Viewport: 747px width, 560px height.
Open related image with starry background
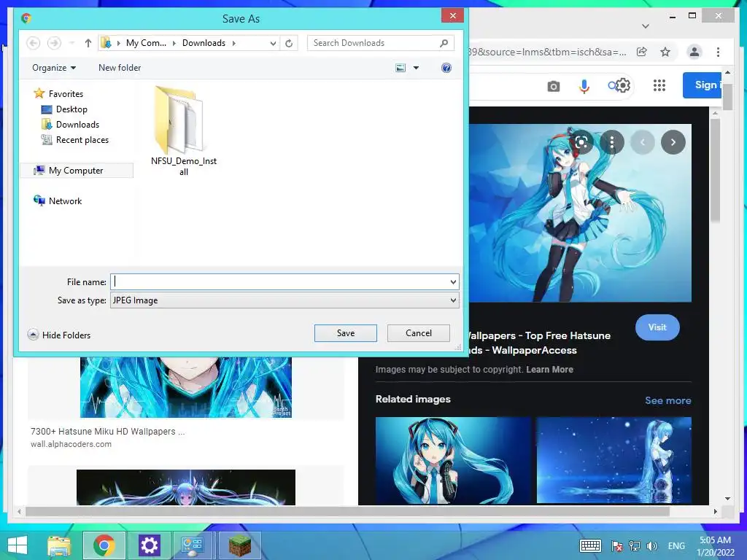(x=614, y=461)
